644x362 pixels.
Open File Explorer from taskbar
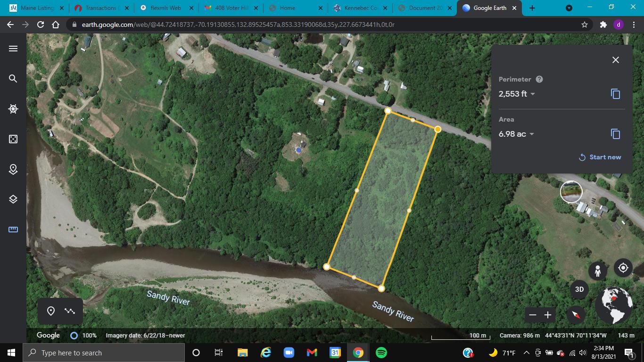coord(242,353)
